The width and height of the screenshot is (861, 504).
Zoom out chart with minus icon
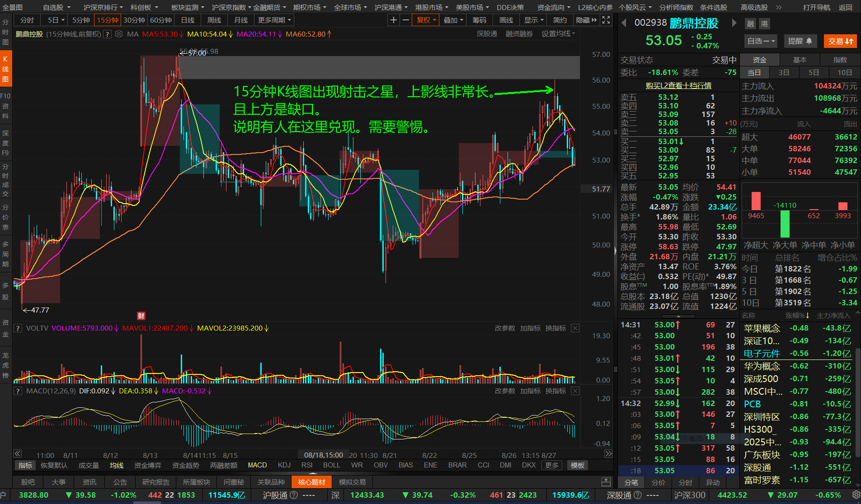[406, 20]
